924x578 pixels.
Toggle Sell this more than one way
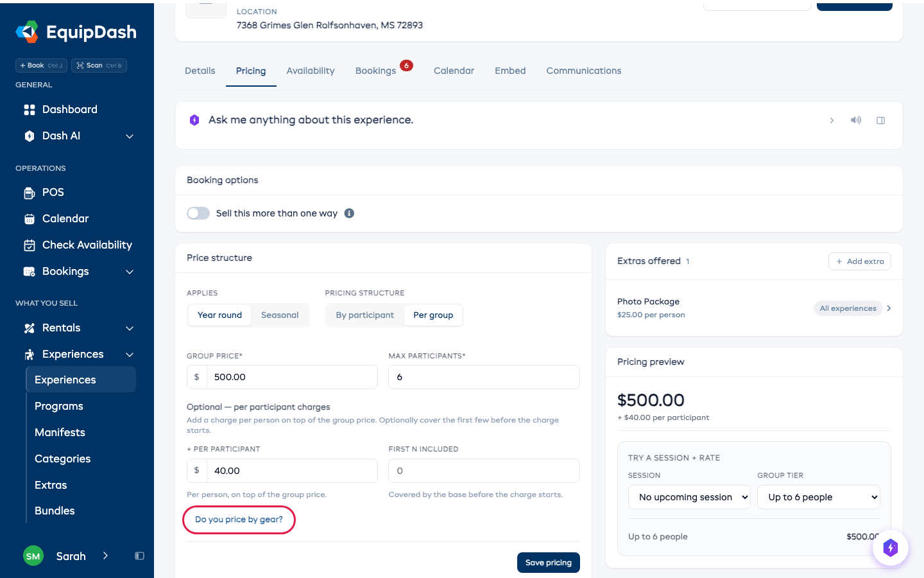(x=198, y=213)
